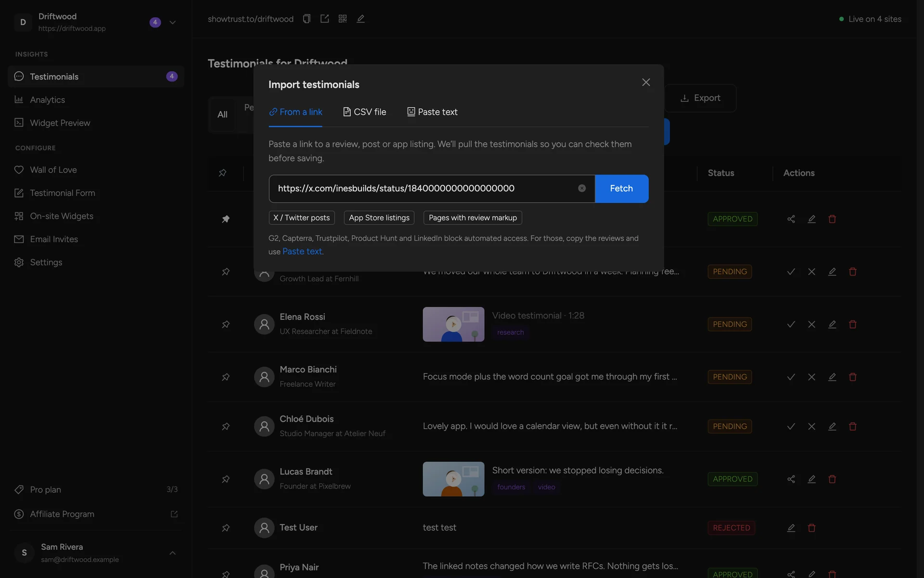
Task: Edit Marco Bianchi's testimonial
Action: click(832, 377)
